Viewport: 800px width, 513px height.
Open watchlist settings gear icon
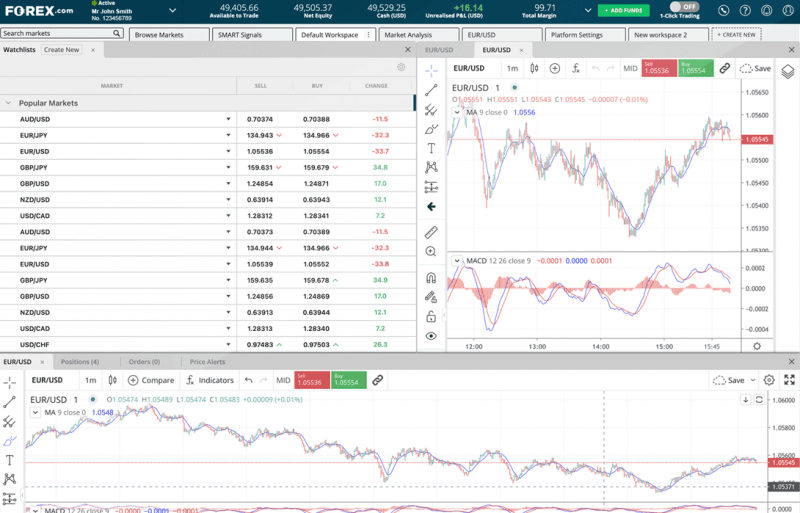[401, 67]
